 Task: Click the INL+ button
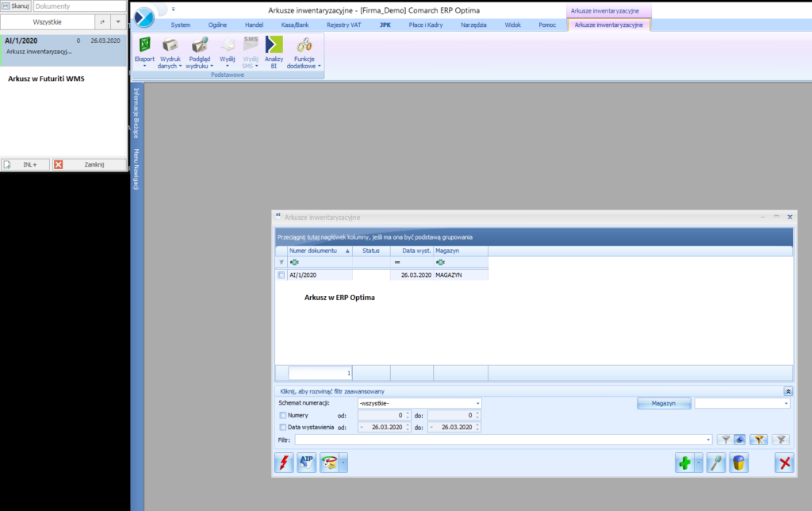[x=25, y=164]
